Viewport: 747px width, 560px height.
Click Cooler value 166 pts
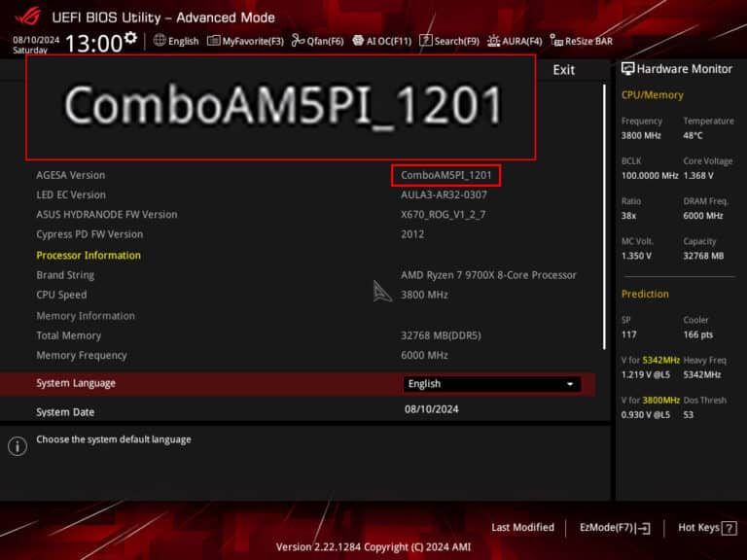pos(698,334)
